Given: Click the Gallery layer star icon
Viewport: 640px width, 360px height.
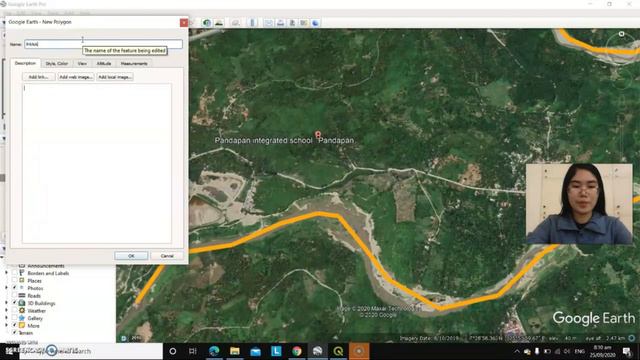Looking at the screenshot, I should tap(22, 318).
